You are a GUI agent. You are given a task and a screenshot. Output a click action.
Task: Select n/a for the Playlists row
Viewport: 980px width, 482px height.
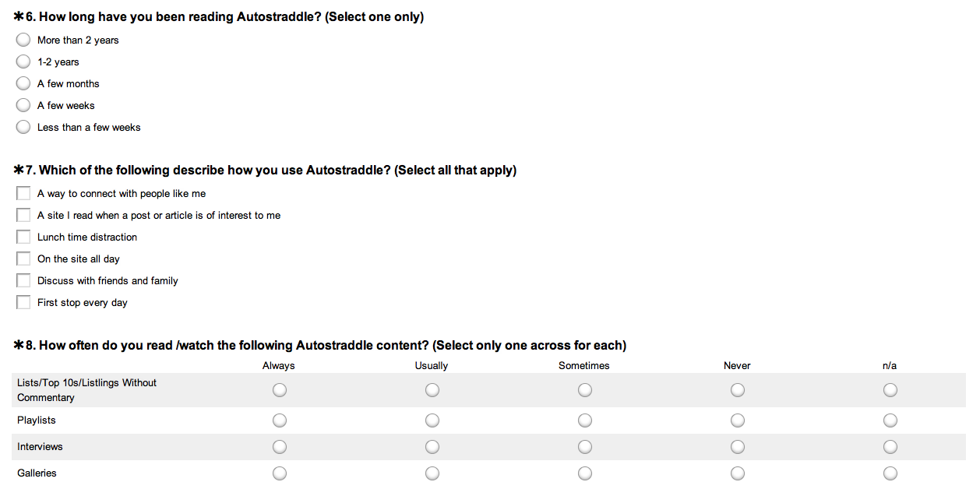[x=890, y=420]
